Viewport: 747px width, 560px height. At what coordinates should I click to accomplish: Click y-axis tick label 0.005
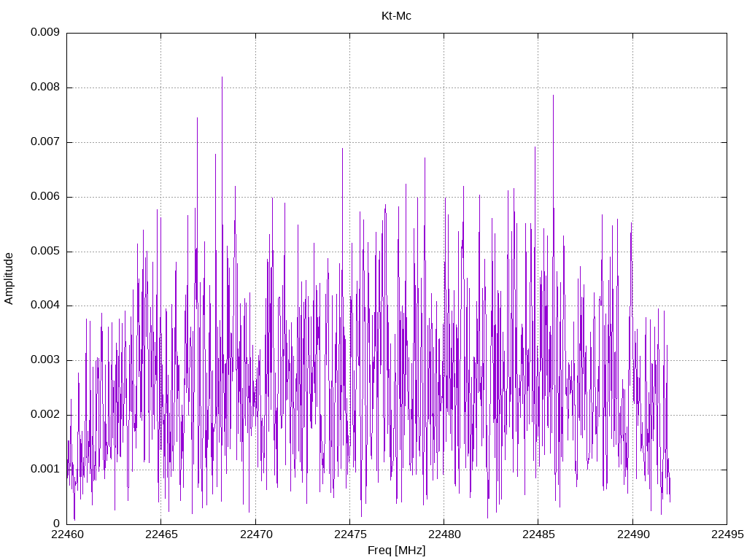(x=45, y=251)
